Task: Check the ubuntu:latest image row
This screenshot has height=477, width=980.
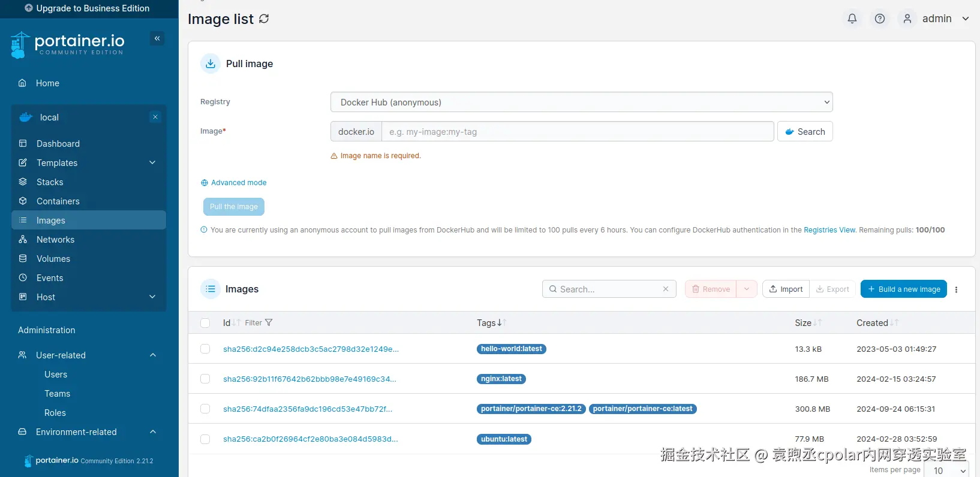Action: (205, 439)
